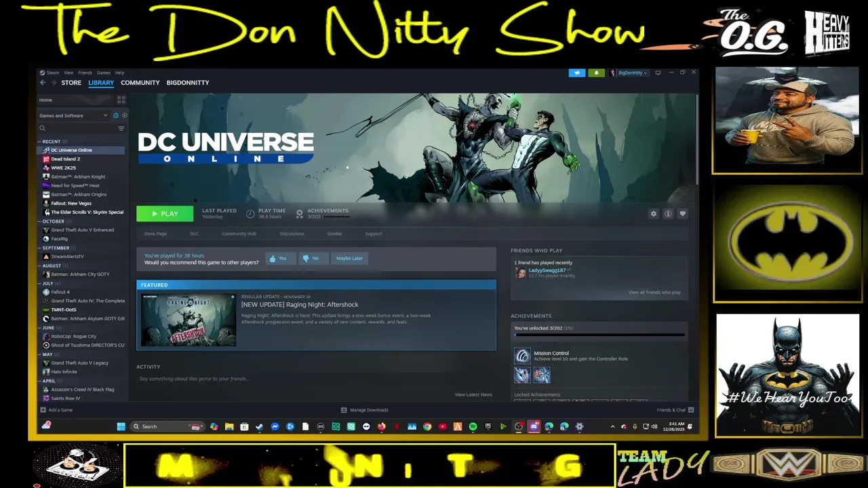Select Fallout: New Vegas in library

tap(71, 203)
